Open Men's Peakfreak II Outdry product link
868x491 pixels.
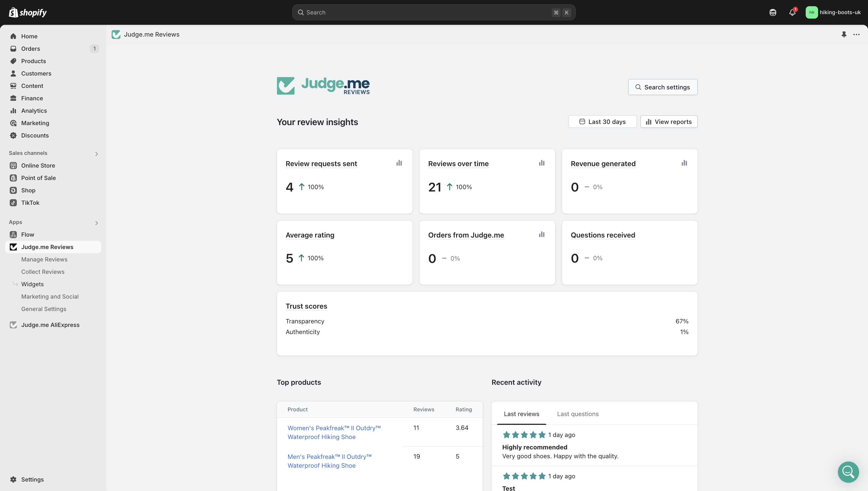tap(329, 461)
